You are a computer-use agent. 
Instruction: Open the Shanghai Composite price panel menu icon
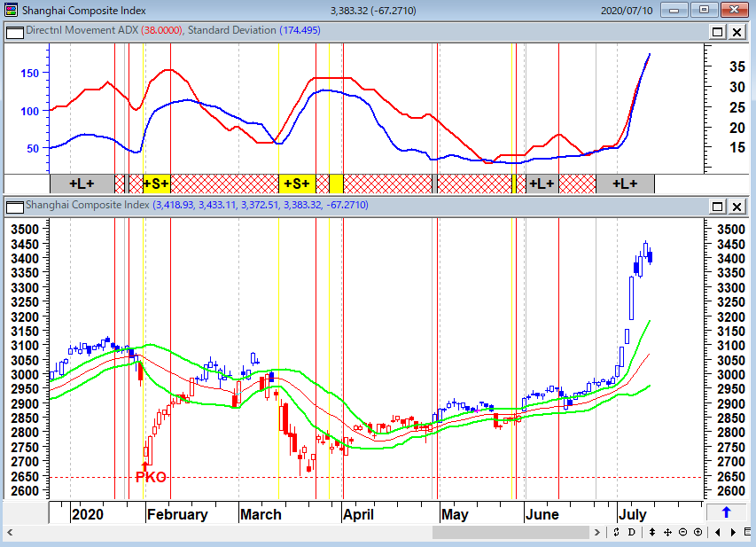point(14,207)
